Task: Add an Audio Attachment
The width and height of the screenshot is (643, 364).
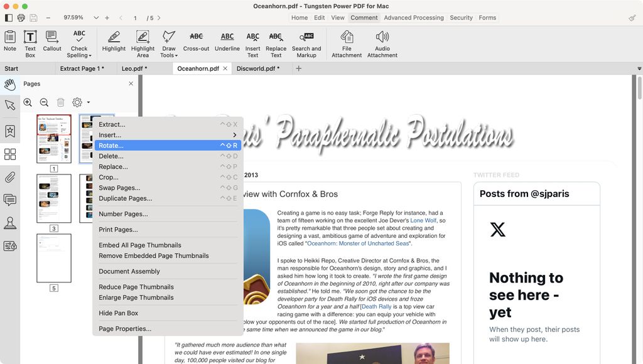Action: click(x=382, y=42)
